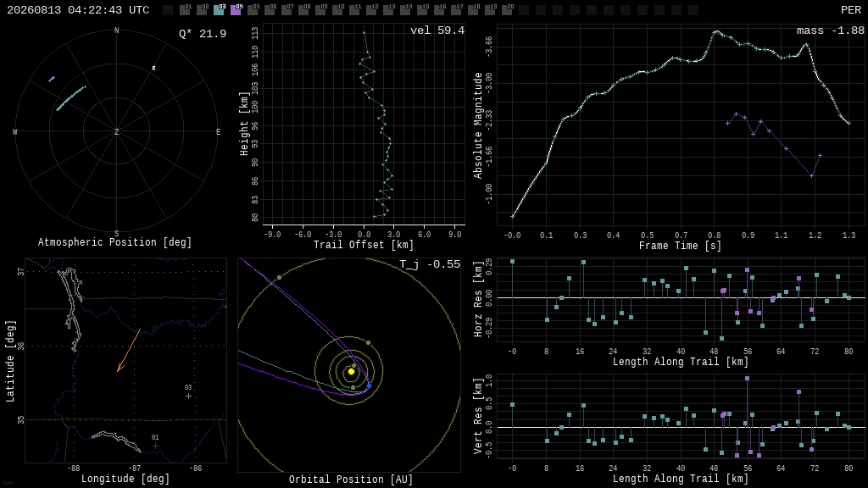Click station 20 indicator box
Screen dimensions: 868x488
tap(507, 10)
